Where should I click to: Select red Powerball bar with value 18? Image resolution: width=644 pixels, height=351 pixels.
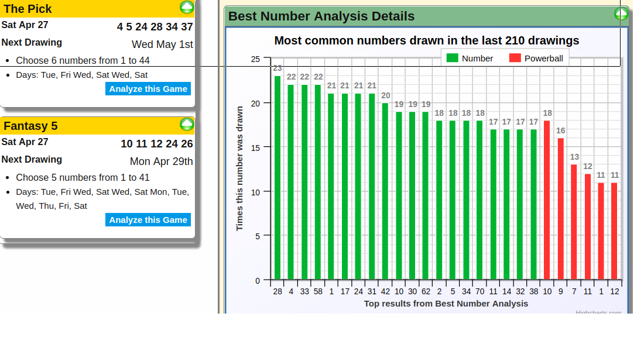pyautogui.click(x=547, y=200)
